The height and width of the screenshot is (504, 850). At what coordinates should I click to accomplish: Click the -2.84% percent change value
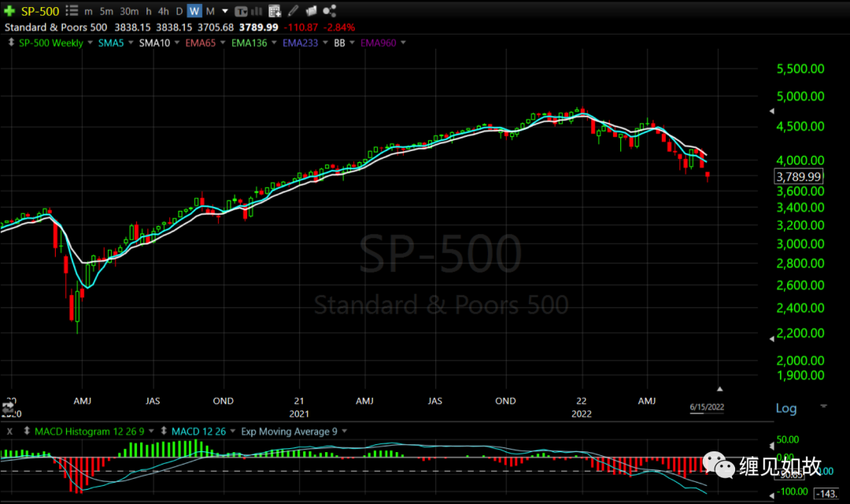pos(339,27)
